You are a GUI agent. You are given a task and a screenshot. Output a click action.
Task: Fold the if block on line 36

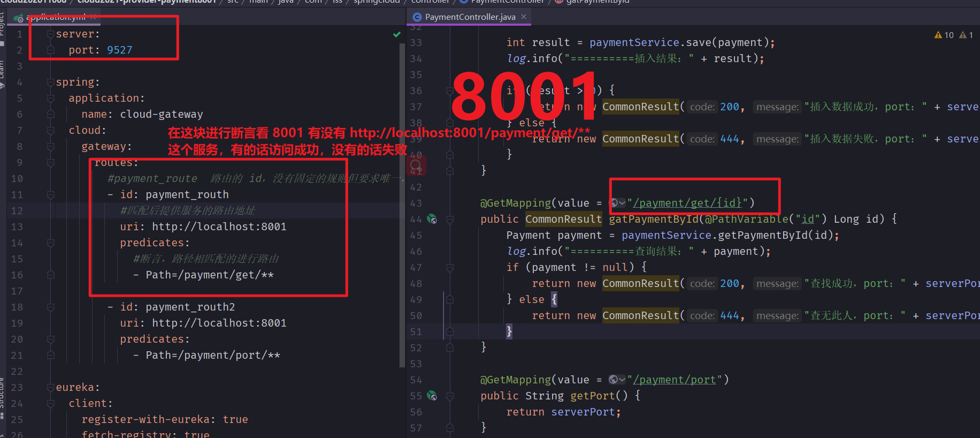450,91
